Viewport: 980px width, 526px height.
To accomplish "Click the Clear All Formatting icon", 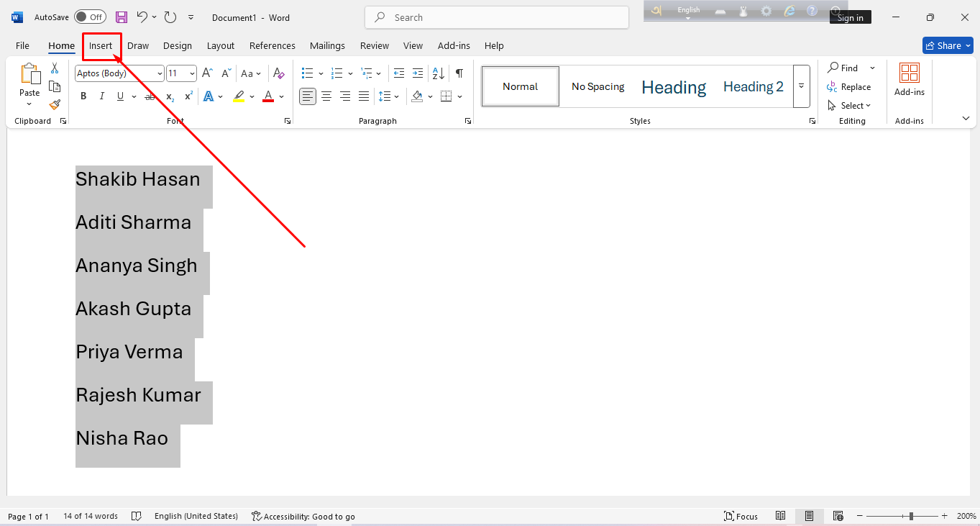I will click(x=279, y=73).
